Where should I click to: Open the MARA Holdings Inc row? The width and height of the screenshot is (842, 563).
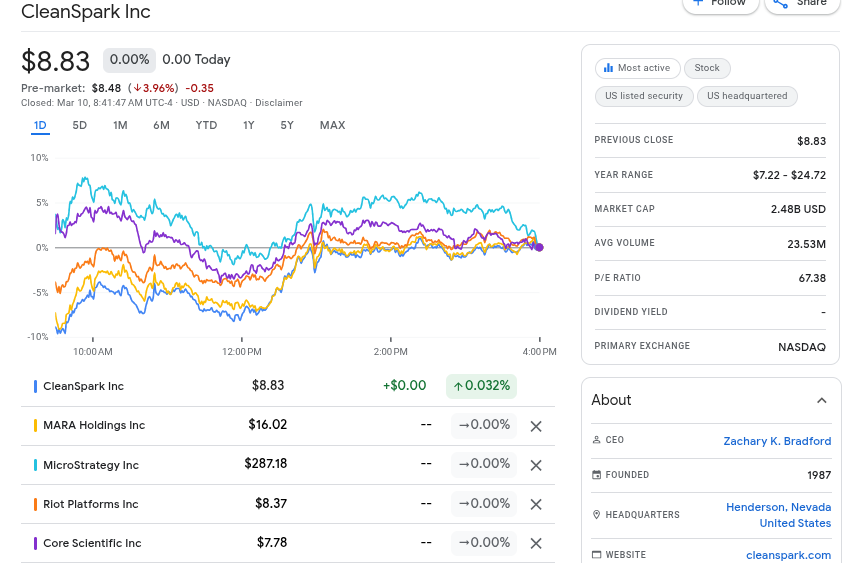[x=288, y=425]
